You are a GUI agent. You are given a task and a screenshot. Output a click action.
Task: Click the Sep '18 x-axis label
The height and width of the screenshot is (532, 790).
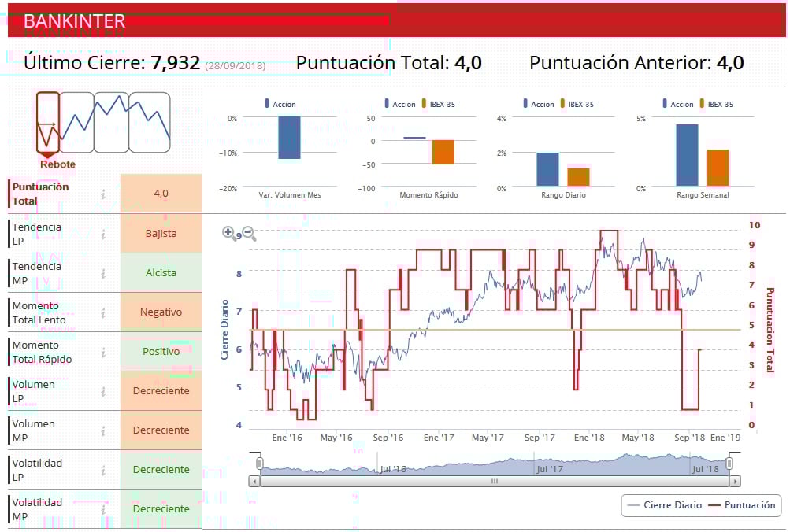(x=690, y=438)
